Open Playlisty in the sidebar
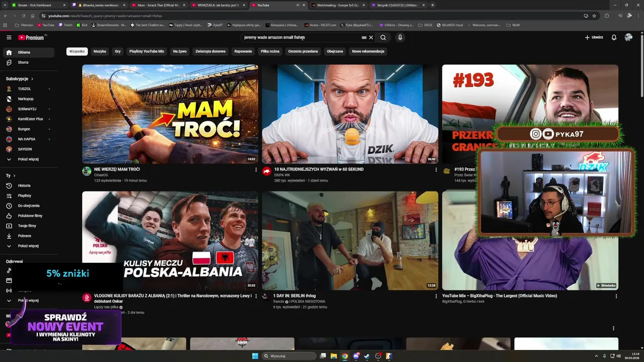 pyautogui.click(x=28, y=196)
